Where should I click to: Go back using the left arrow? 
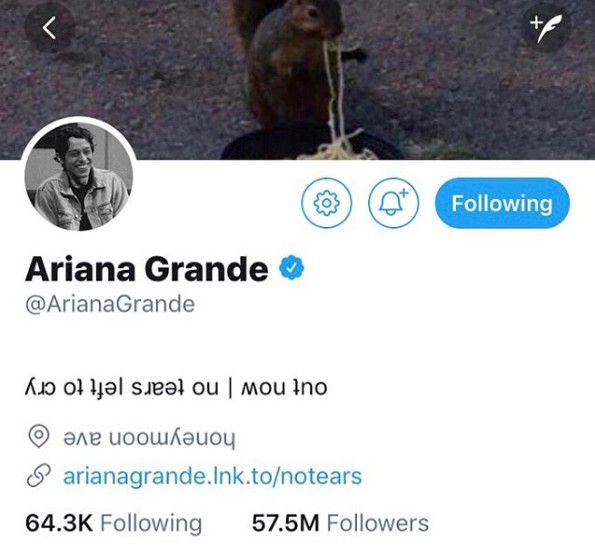click(49, 28)
